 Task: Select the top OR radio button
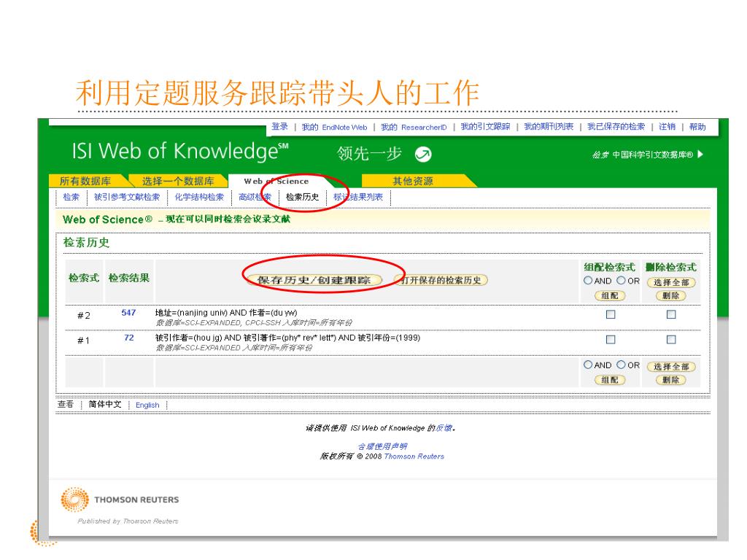621,281
